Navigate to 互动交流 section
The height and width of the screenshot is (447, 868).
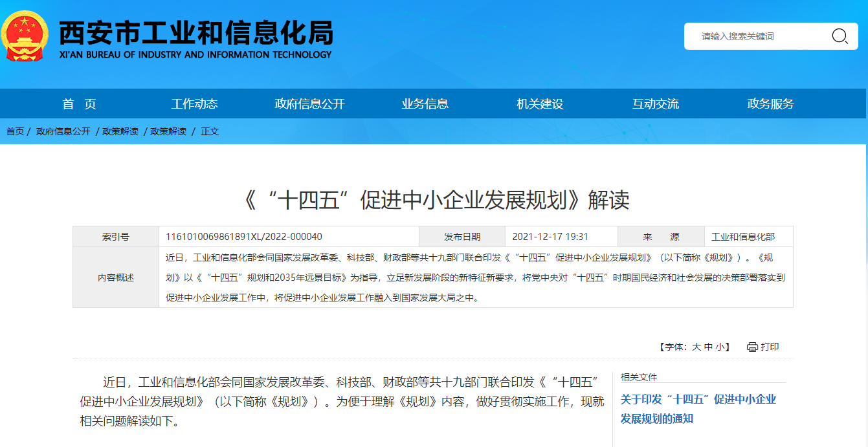655,104
